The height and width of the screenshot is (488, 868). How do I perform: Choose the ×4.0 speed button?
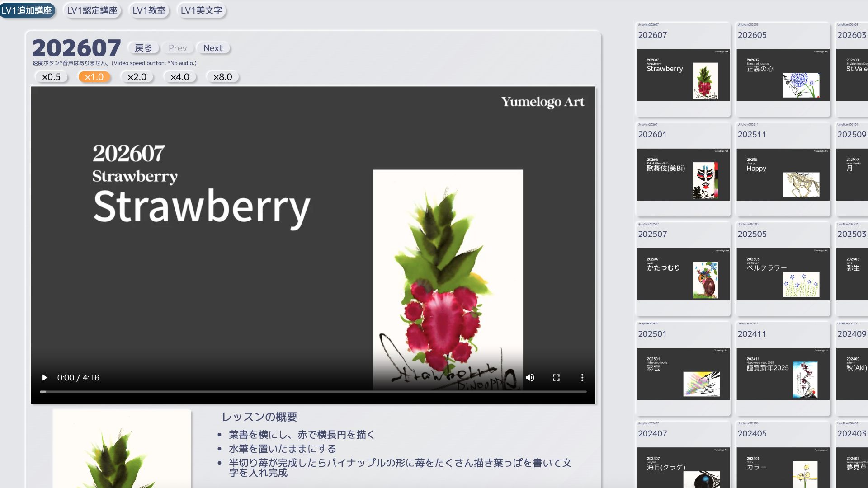click(180, 77)
